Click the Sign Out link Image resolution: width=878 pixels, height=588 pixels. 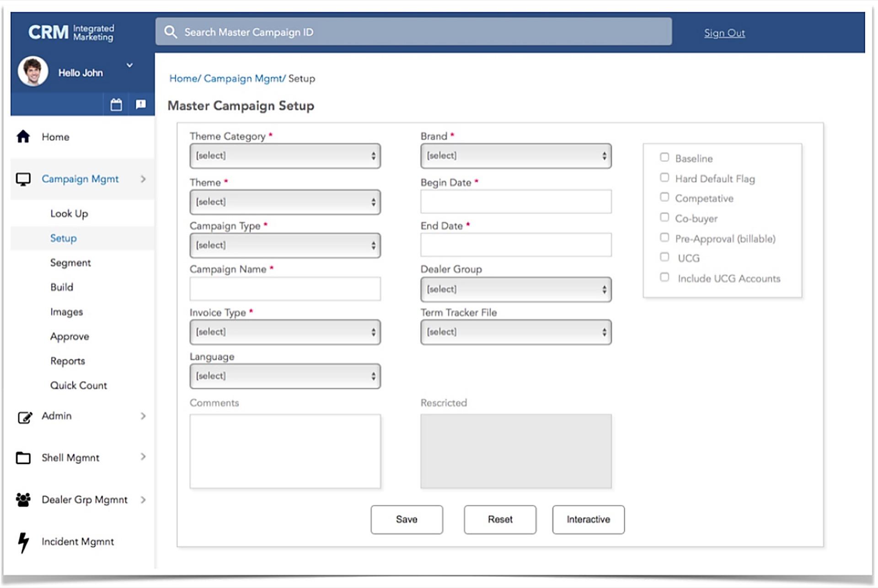724,33
